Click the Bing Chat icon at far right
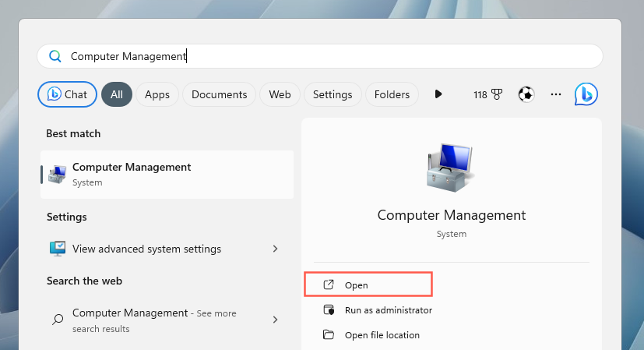Screen dimensions: 644x350 [x=586, y=94]
